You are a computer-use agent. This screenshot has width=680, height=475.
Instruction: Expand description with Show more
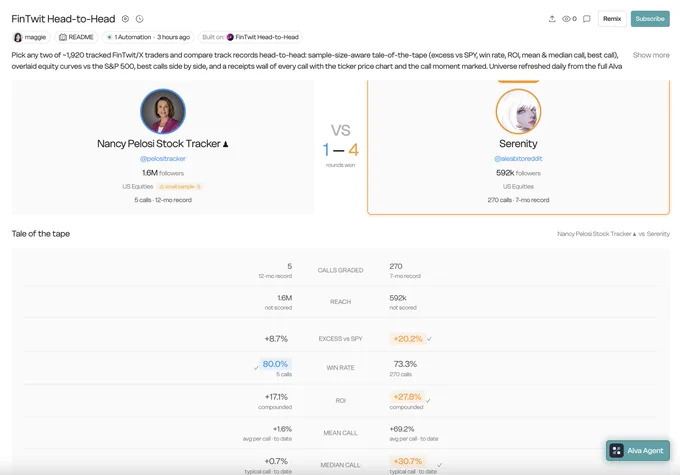[x=651, y=55]
